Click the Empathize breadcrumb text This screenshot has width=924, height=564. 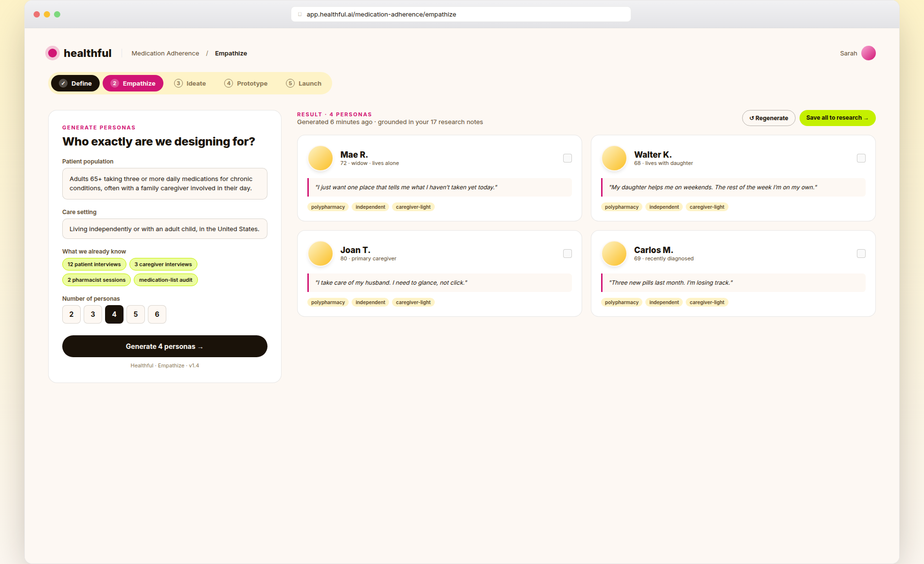(231, 54)
